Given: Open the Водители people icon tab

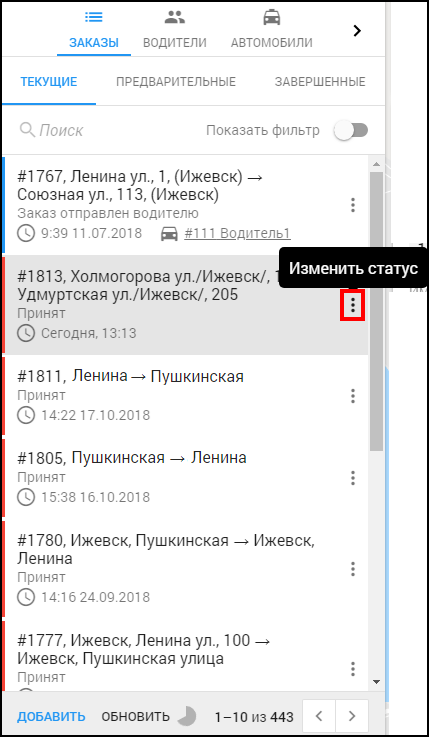Looking at the screenshot, I should [x=175, y=31].
